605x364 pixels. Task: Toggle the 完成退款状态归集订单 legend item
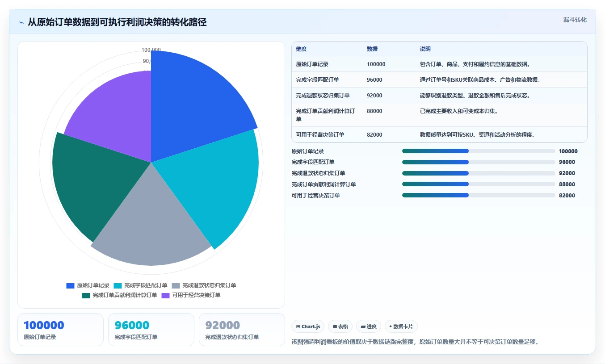204,285
